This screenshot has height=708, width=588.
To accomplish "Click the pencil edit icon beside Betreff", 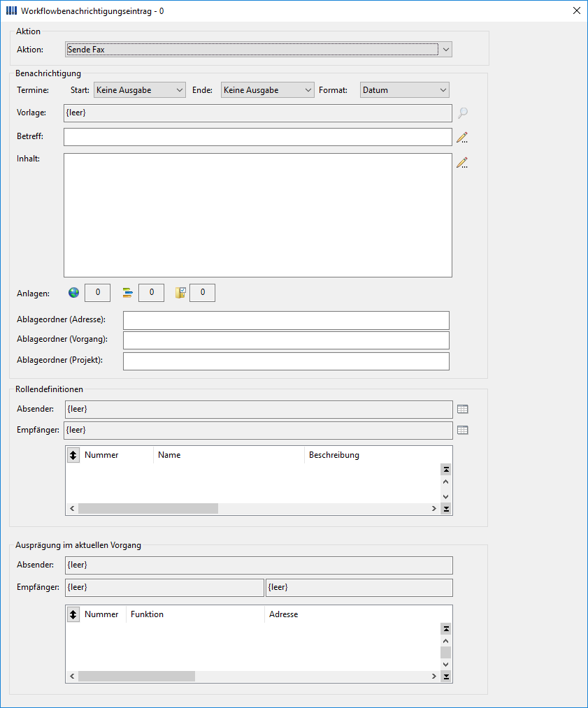I will pos(462,137).
